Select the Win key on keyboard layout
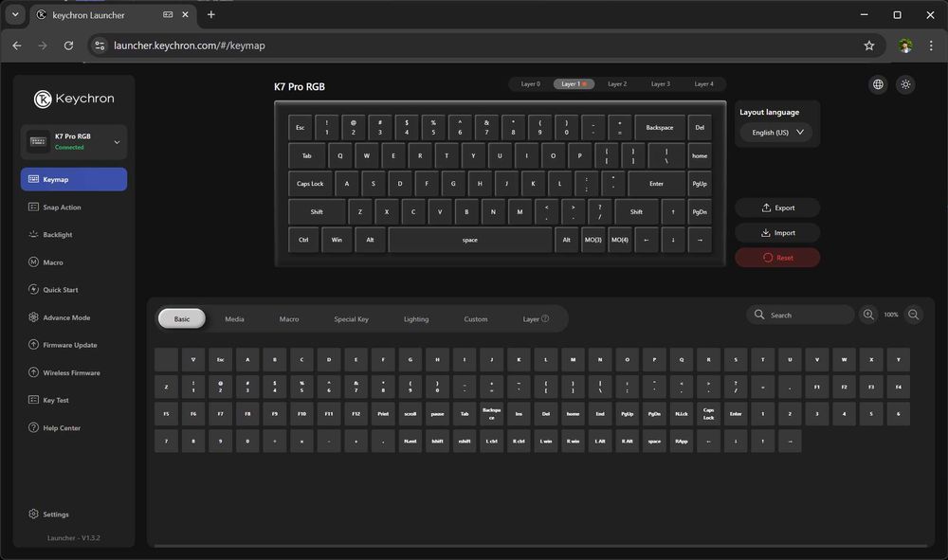The height and width of the screenshot is (560, 948). tap(337, 240)
